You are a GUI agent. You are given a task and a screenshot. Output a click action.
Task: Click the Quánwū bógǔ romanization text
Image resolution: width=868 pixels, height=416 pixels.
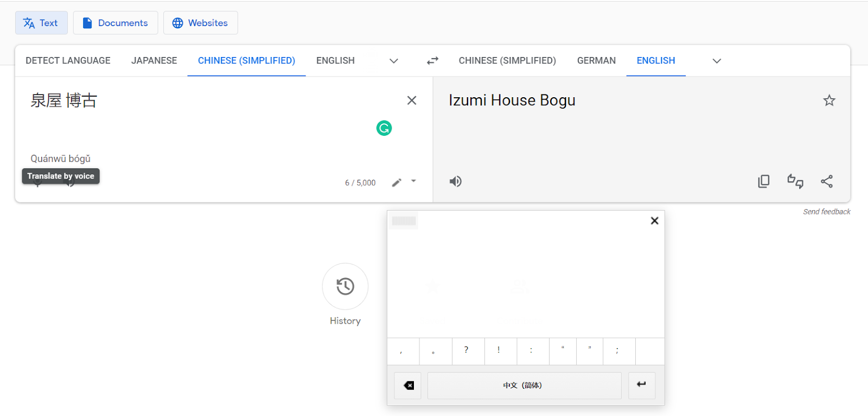tap(60, 159)
